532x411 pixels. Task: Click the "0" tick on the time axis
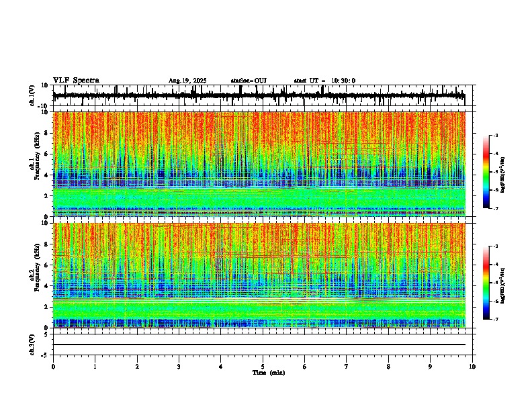click(53, 367)
